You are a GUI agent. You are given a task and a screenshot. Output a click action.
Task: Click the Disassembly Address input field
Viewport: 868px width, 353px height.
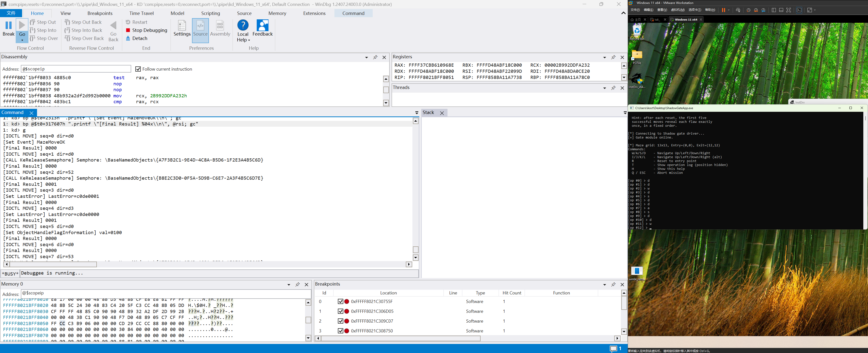pyautogui.click(x=76, y=69)
